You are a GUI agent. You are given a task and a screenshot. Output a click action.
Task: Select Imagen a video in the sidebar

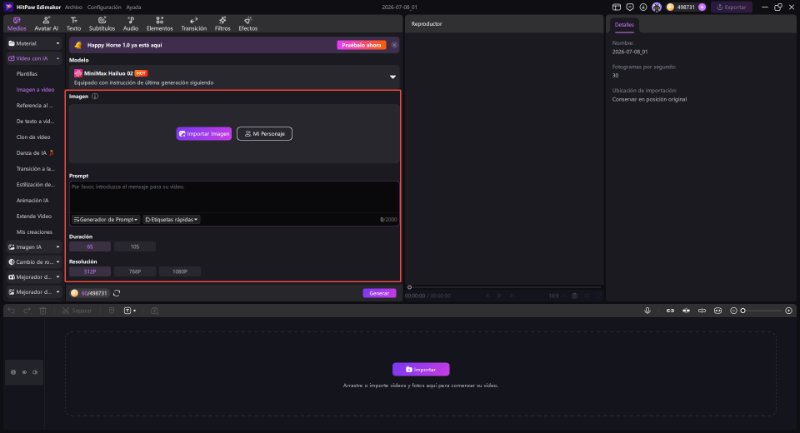pos(35,90)
